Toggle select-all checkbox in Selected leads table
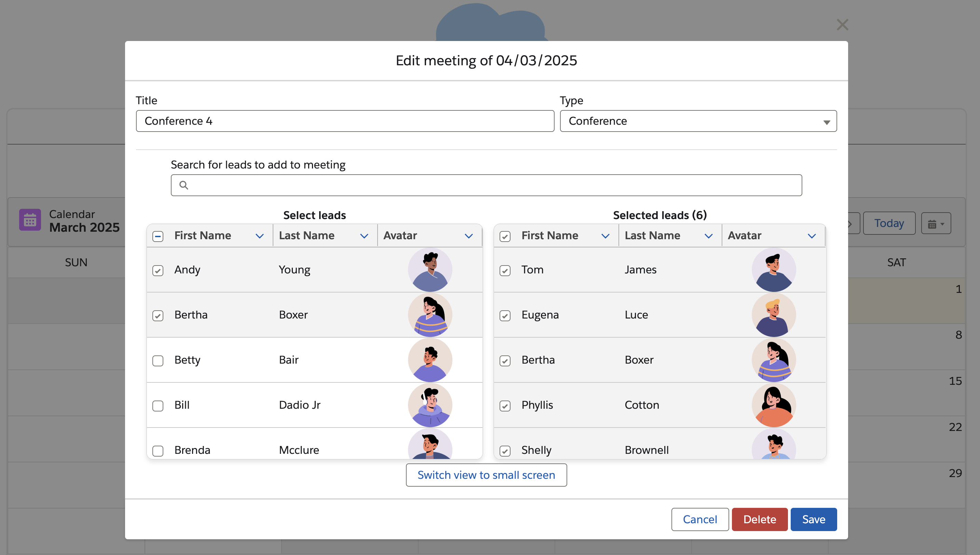 [x=505, y=236]
